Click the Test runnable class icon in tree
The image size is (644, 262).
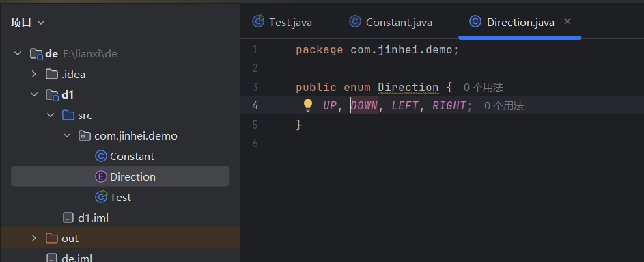coord(101,197)
